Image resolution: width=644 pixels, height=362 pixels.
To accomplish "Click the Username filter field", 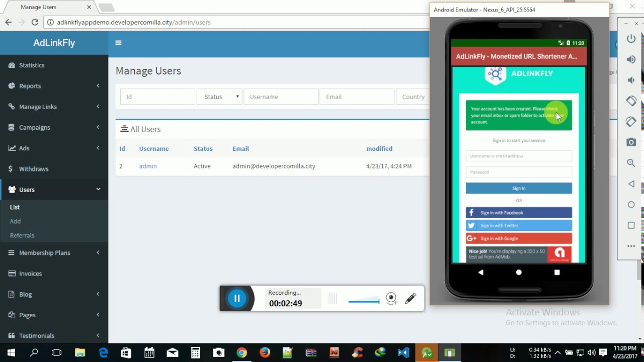I will 281,97.
